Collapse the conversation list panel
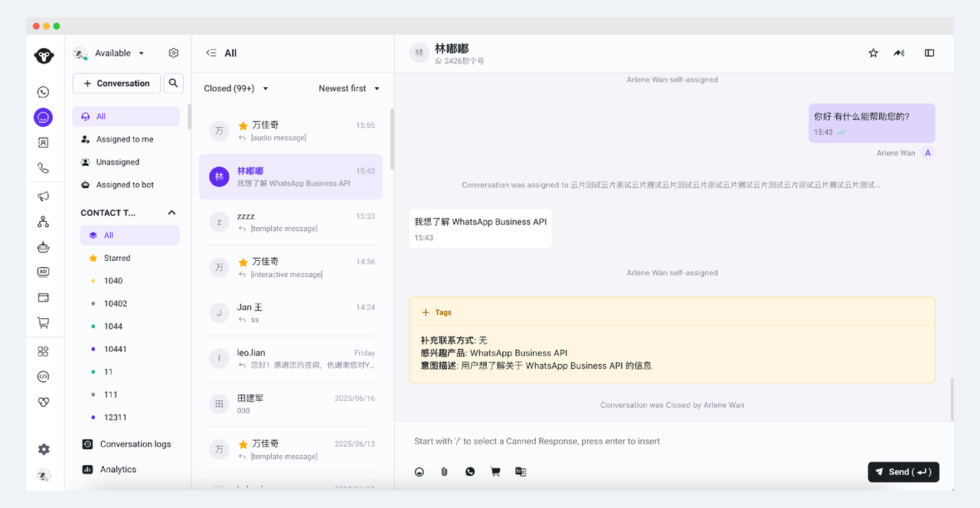This screenshot has width=980, height=508. (x=211, y=53)
